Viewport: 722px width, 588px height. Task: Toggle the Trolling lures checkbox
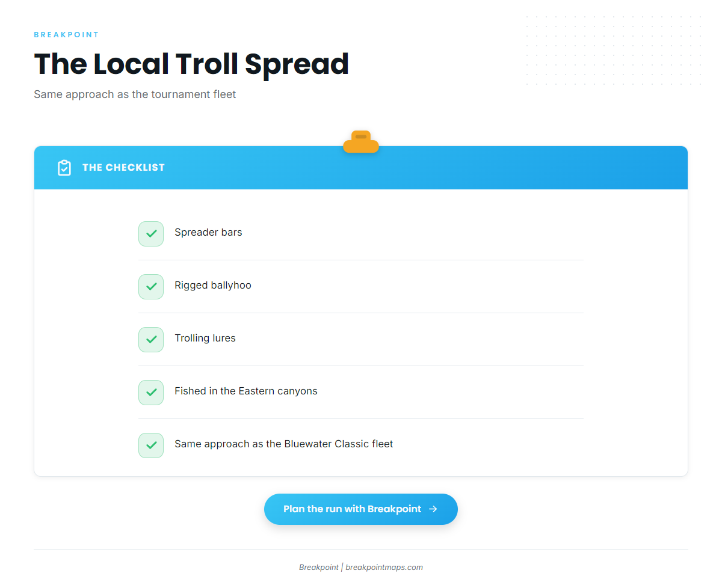click(x=151, y=340)
